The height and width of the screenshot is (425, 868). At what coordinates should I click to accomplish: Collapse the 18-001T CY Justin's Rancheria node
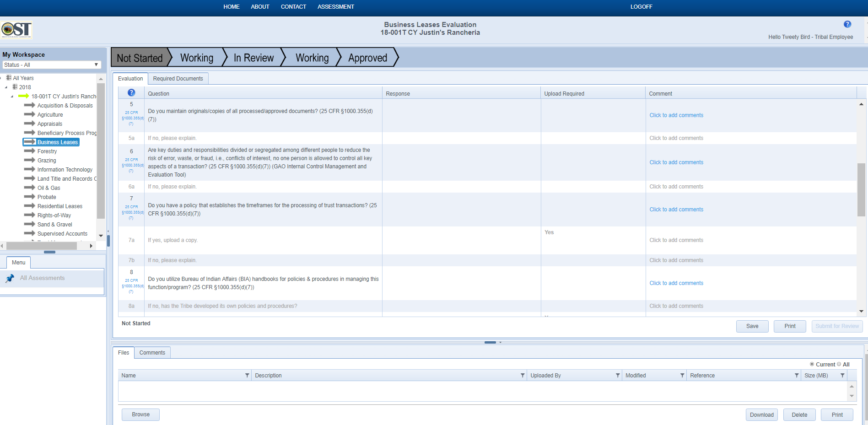pyautogui.click(x=12, y=97)
